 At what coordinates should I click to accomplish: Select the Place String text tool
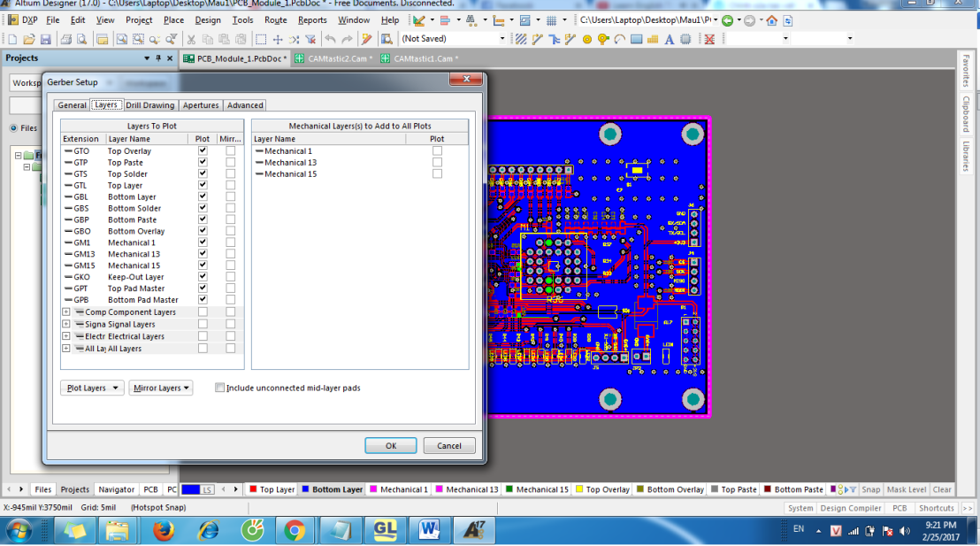(668, 38)
